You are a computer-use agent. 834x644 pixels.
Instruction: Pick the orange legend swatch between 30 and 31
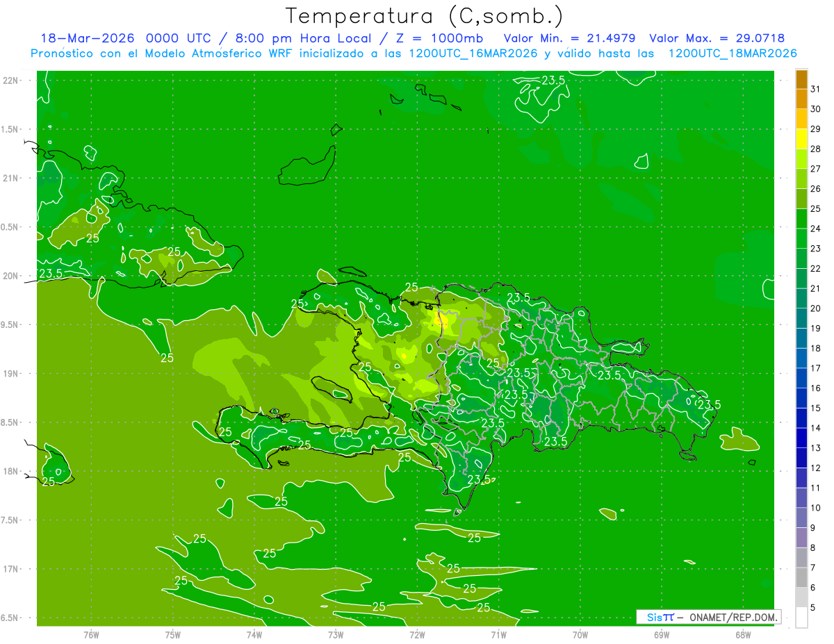tap(801, 99)
